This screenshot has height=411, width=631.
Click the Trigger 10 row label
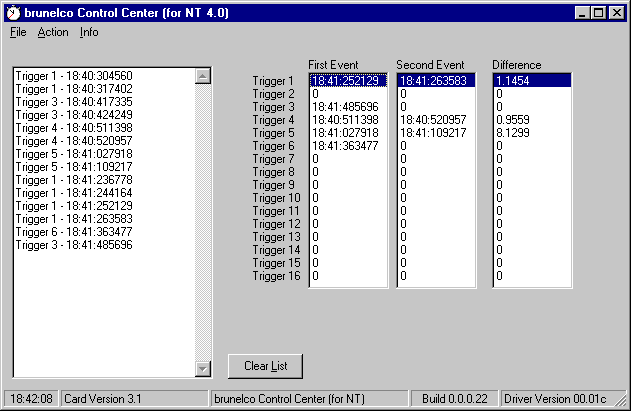276,198
